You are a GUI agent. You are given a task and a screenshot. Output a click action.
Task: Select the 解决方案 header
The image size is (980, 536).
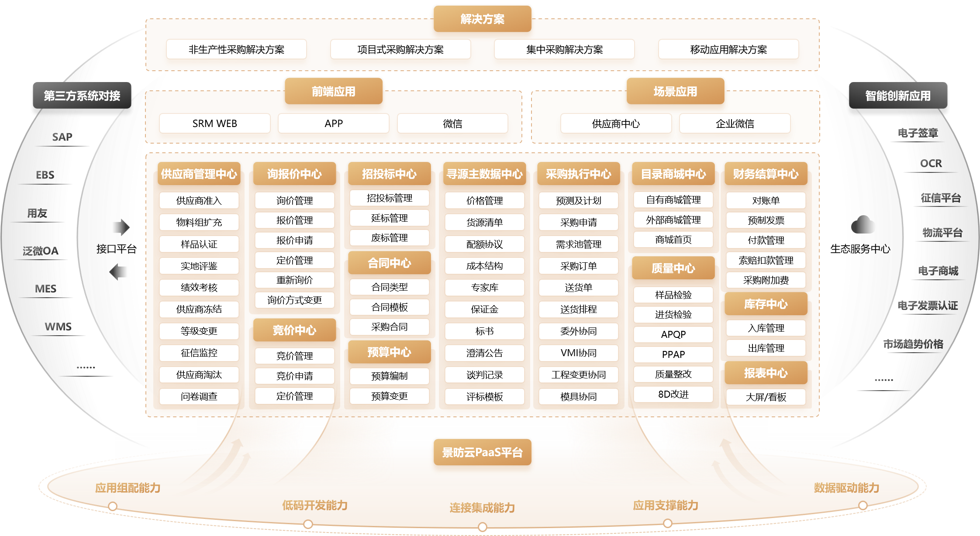(483, 19)
